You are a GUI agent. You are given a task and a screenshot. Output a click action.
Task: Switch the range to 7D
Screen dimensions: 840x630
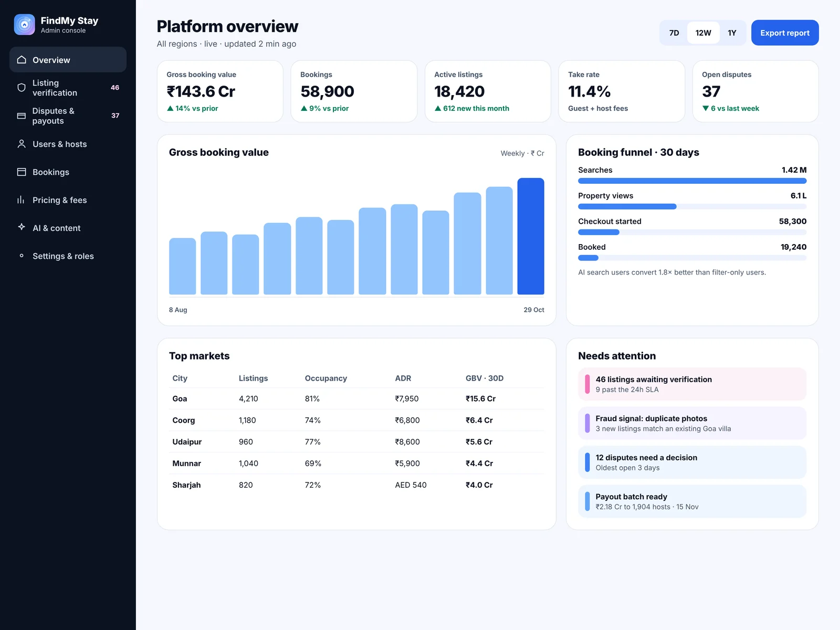tap(674, 33)
